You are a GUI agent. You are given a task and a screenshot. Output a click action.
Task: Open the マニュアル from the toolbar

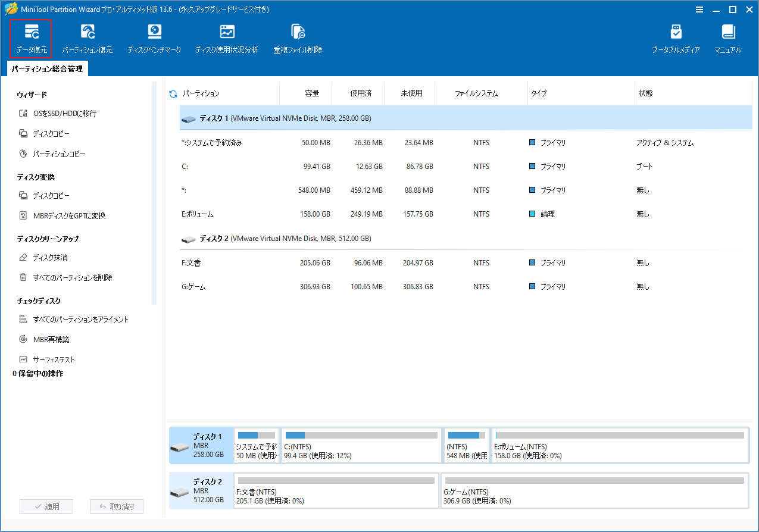727,37
